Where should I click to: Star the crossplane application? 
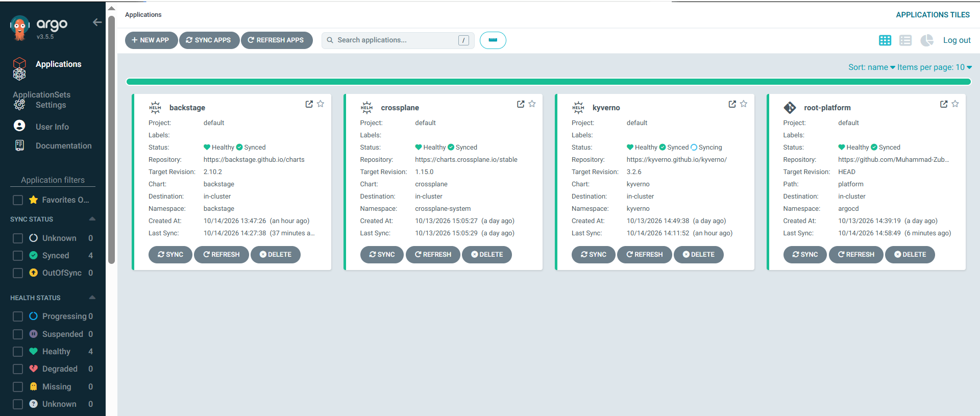(x=532, y=104)
